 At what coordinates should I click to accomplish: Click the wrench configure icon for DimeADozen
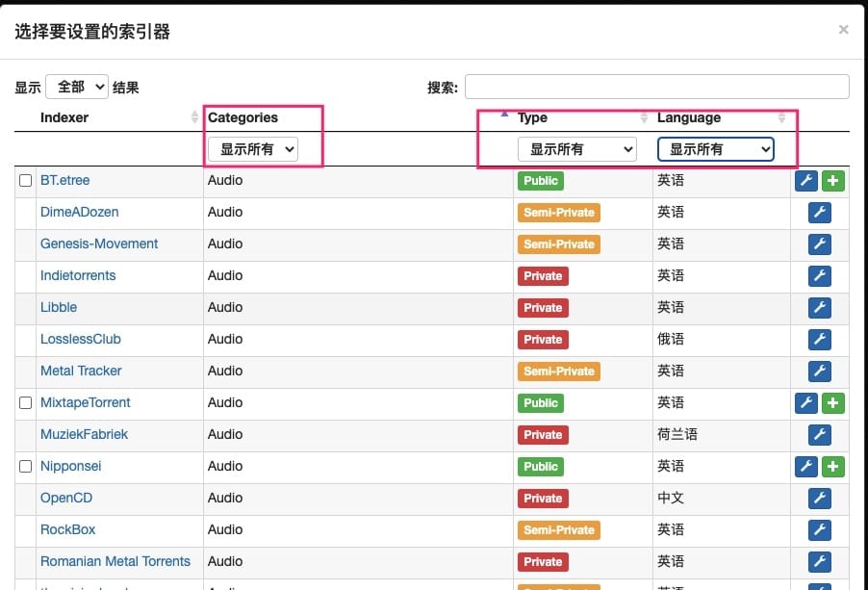[x=819, y=213]
